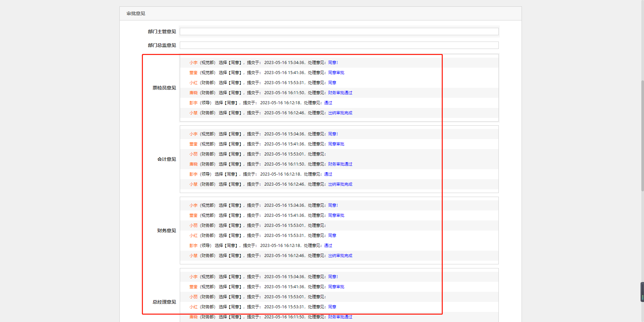Click 唐晓's name in 会计意见 section
Image resolution: width=644 pixels, height=322 pixels.
(193, 164)
